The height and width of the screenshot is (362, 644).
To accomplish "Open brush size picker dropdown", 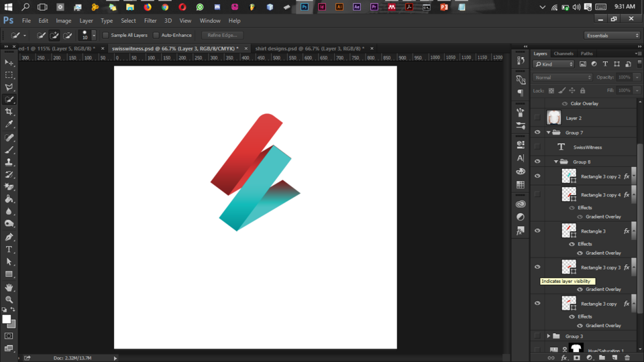I will pos(94,36).
